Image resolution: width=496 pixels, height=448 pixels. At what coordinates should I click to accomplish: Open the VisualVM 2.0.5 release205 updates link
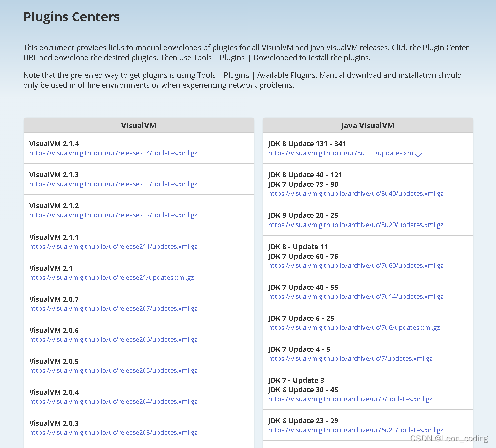(113, 370)
